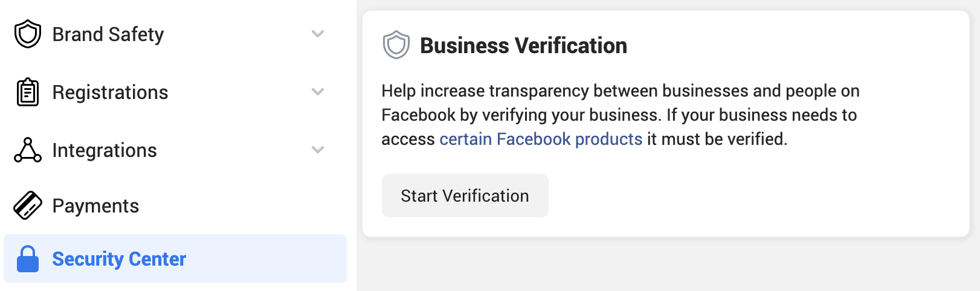Click the Brand Safety shield icon
Screen dimensions: 980x291
tap(28, 34)
